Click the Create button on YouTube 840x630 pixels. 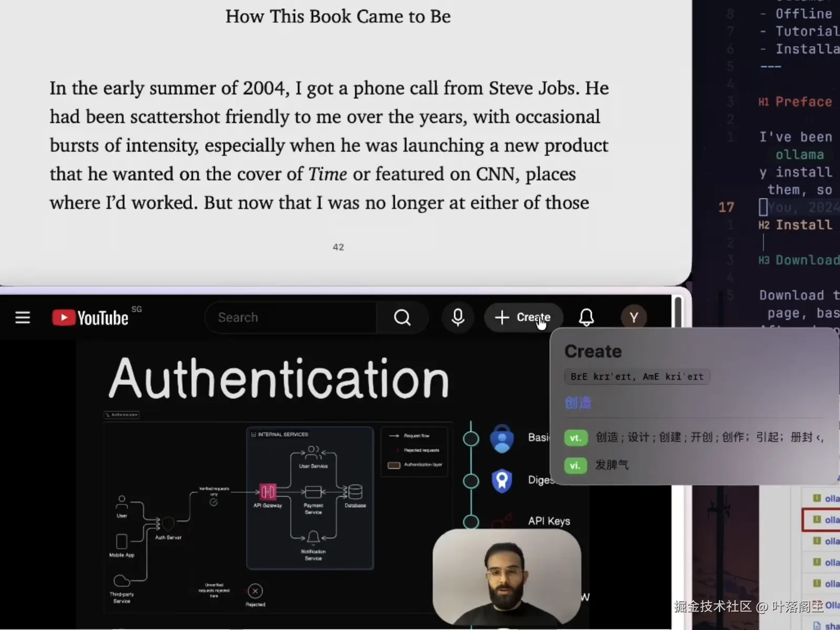coord(523,317)
